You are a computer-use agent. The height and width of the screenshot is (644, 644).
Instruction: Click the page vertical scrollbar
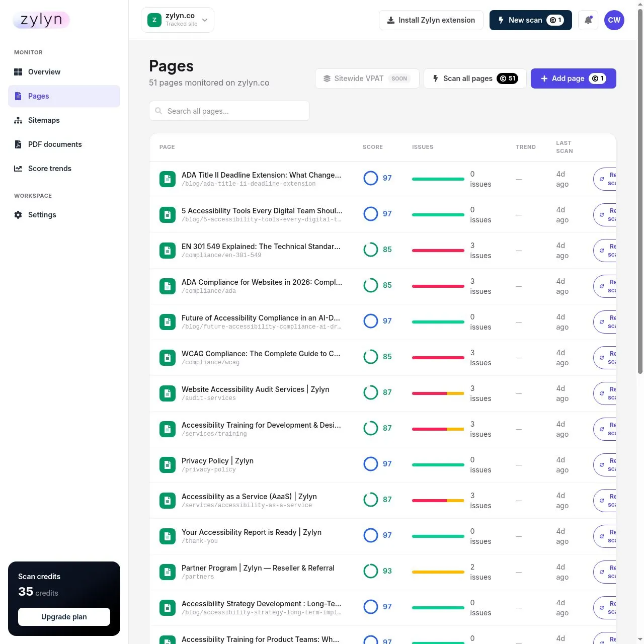(640, 191)
